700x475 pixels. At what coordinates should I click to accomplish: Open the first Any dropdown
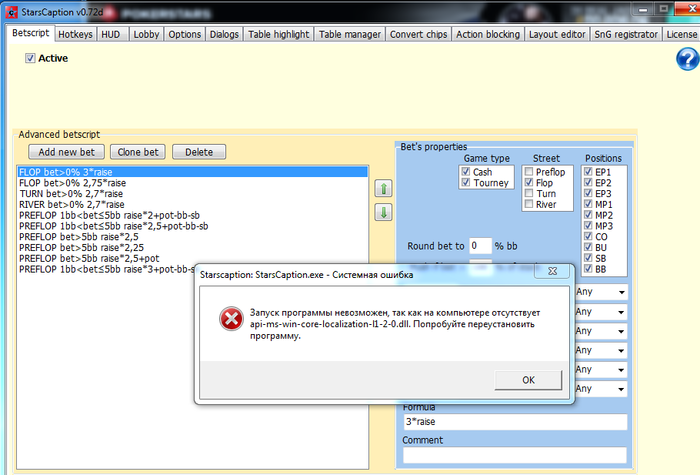point(601,292)
